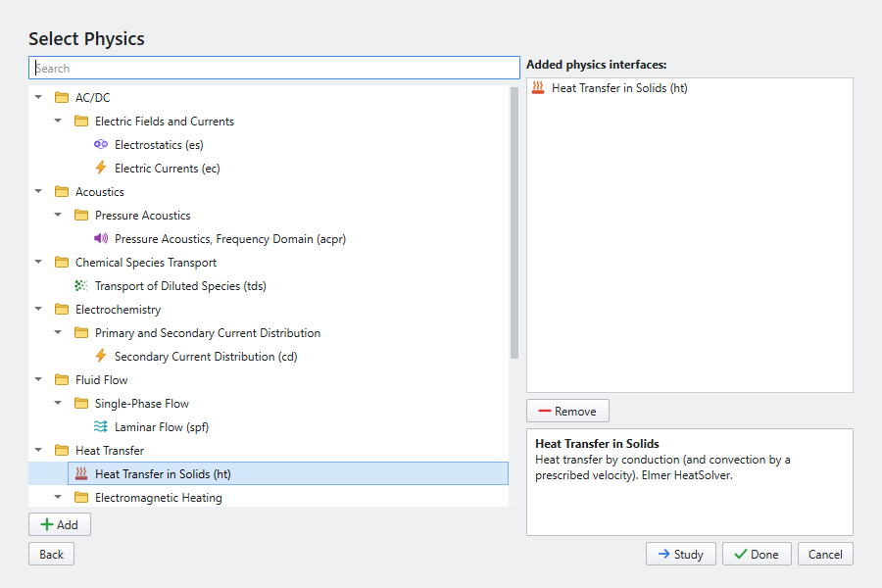Click the heat icon in Added physics interfaces list
The image size is (882, 588).
pyautogui.click(x=538, y=87)
